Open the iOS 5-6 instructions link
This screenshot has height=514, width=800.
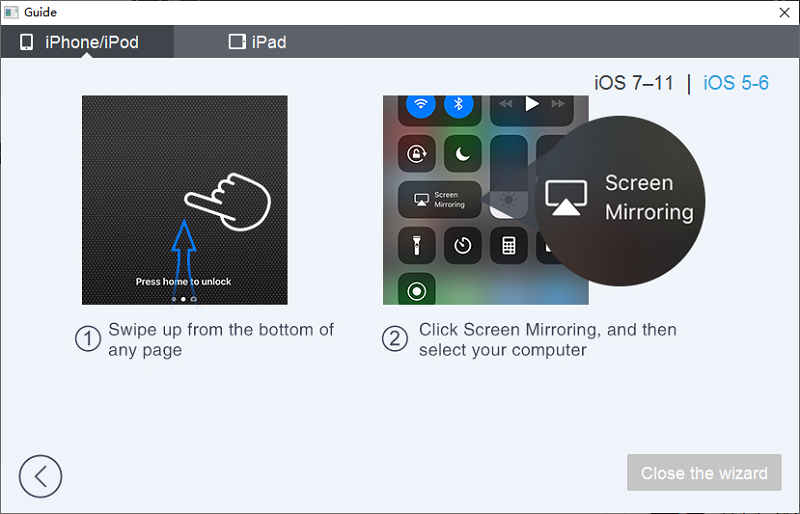[736, 83]
